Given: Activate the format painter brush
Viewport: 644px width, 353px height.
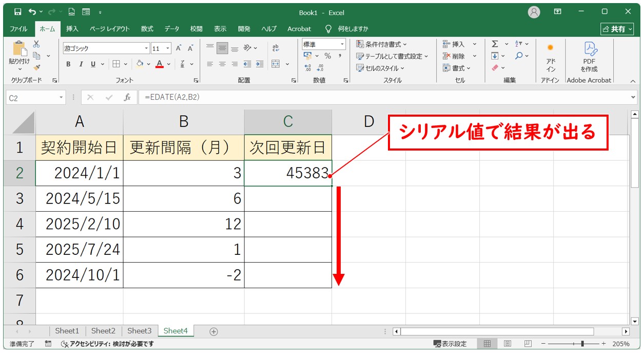Looking at the screenshot, I should pos(36,67).
